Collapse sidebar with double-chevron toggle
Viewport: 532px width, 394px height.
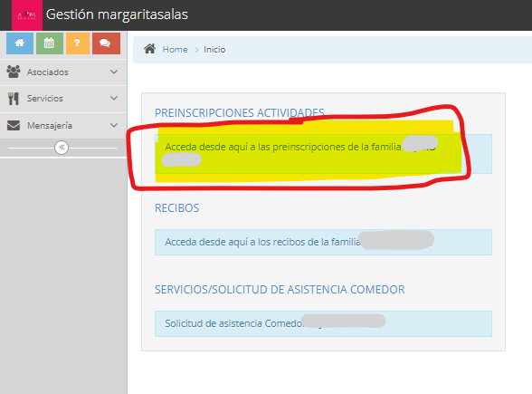click(62, 148)
